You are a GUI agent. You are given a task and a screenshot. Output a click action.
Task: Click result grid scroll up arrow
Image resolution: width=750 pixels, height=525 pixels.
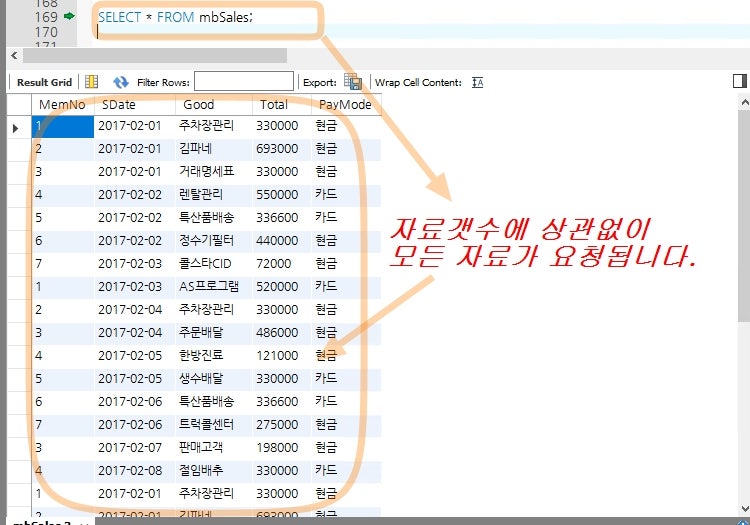(x=744, y=102)
